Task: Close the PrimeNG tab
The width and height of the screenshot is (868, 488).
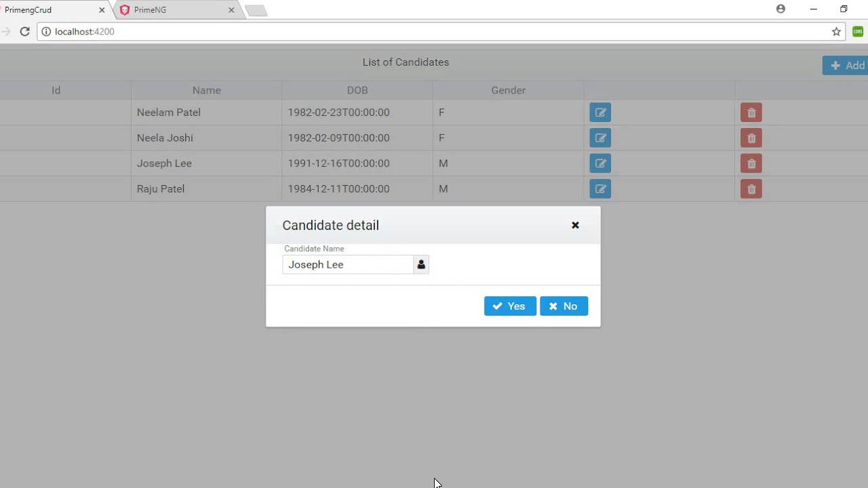Action: pos(231,10)
